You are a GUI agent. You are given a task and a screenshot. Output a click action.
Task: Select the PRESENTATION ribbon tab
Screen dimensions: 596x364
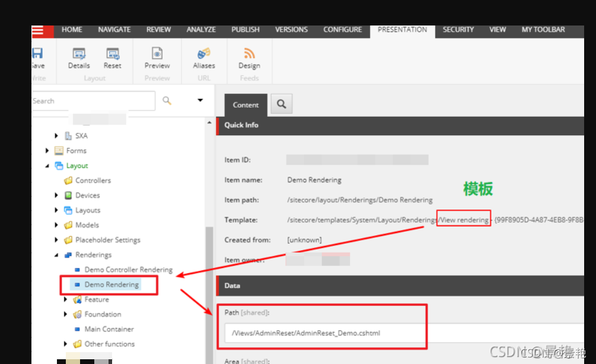tap(403, 30)
